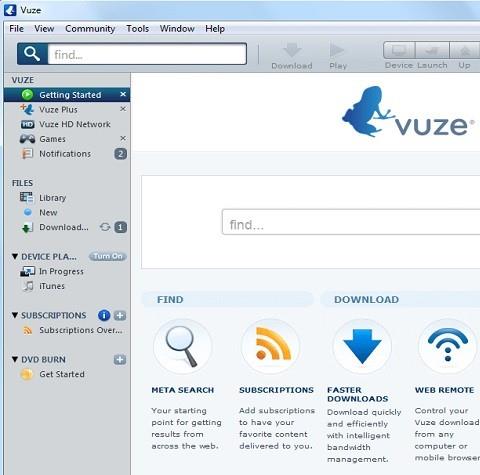Close the Getting Started sidebar entry
Image resolution: width=480 pixels, height=475 pixels.
pos(123,94)
